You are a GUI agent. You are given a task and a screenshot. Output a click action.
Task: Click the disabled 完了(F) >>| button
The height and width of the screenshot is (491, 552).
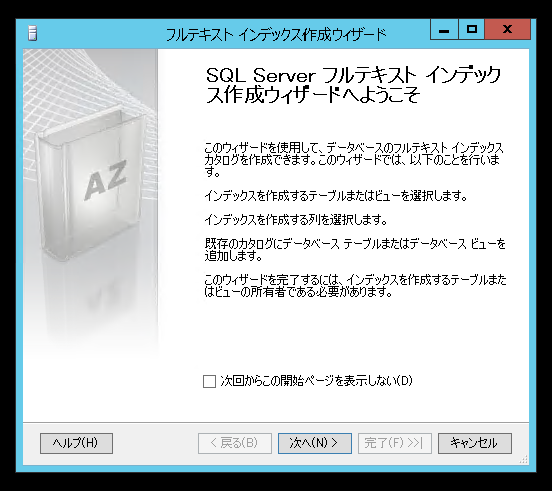[395, 443]
